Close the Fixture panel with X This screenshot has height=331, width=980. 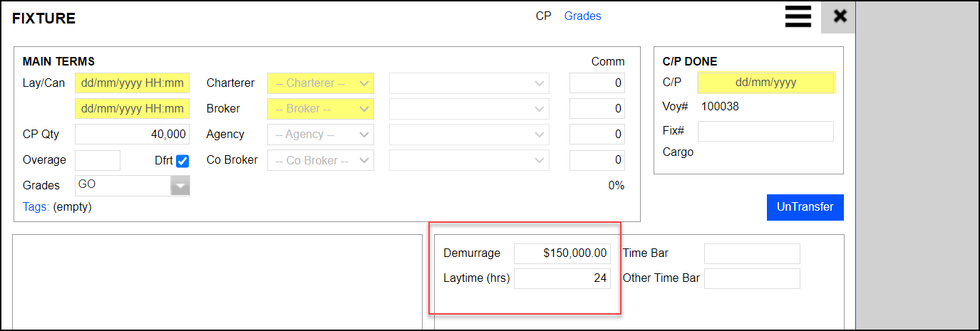coord(839,16)
